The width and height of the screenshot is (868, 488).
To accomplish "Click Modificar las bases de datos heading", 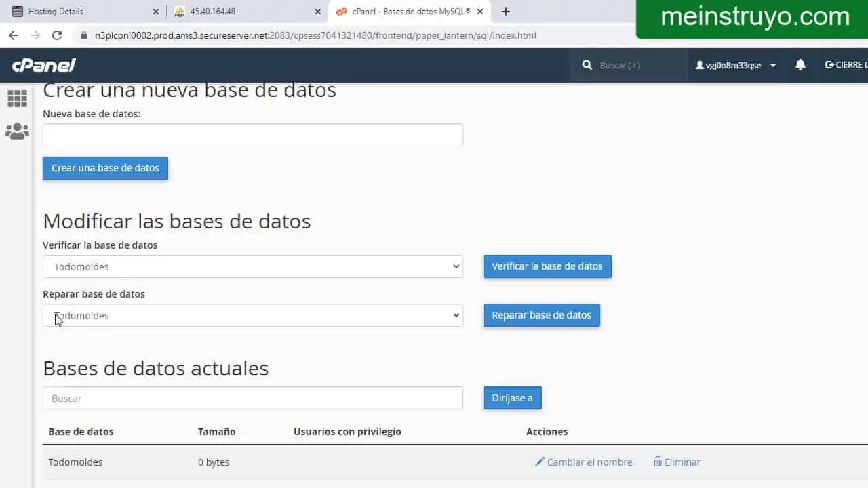I will (177, 221).
